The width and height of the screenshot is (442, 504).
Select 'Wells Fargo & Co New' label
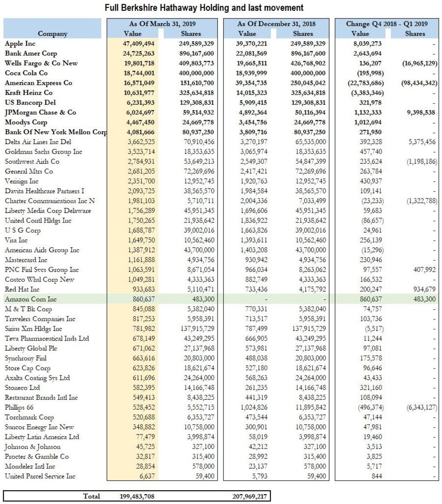[41, 63]
